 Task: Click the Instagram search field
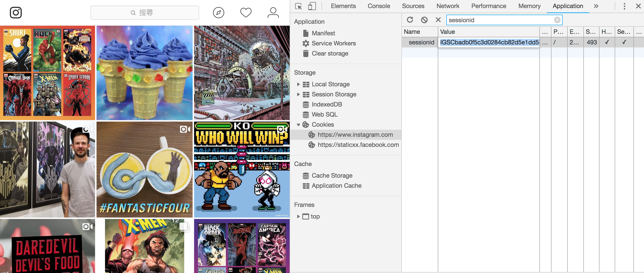pyautogui.click(x=145, y=13)
